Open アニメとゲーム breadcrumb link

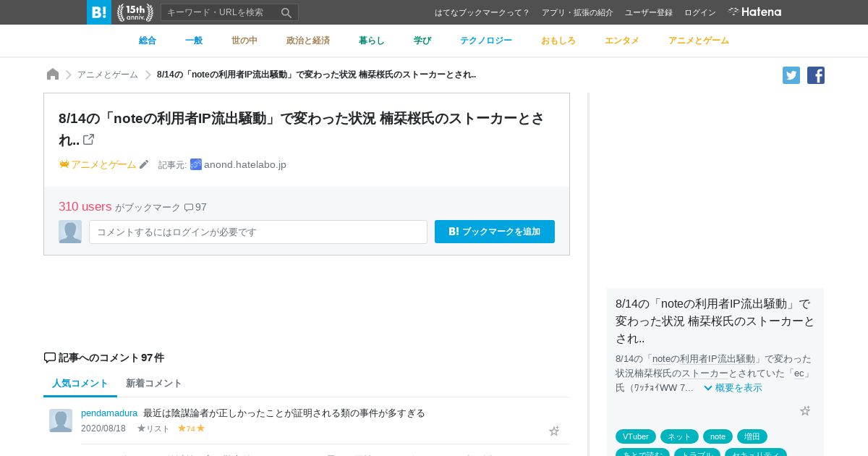click(x=108, y=75)
